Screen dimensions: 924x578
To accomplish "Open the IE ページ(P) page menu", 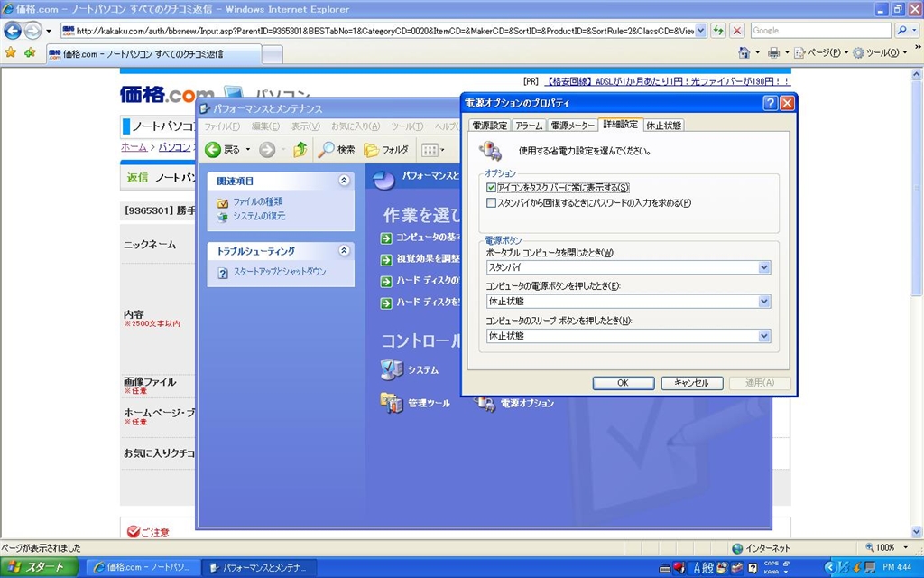I will 821,53.
